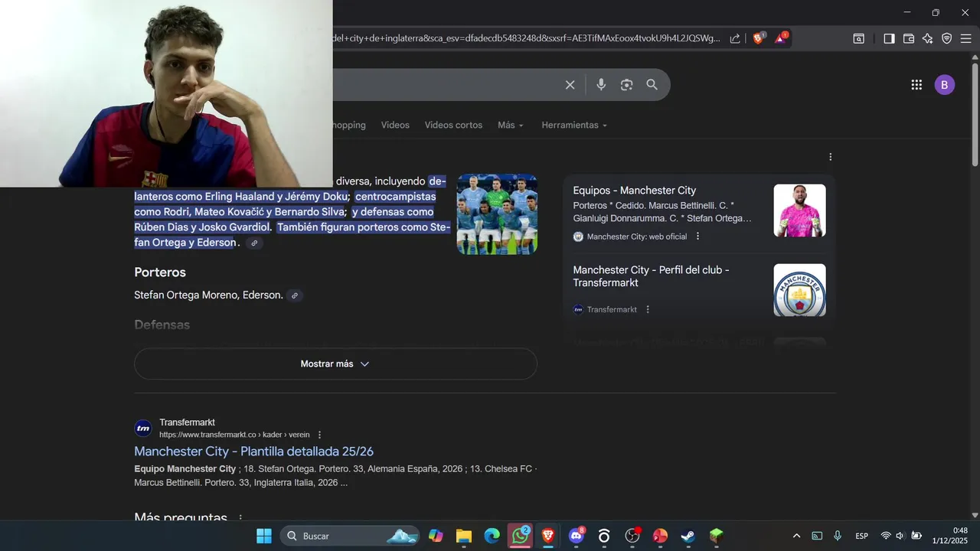The height and width of the screenshot is (551, 980).
Task: Show hidden system tray icons
Action: 796,536
